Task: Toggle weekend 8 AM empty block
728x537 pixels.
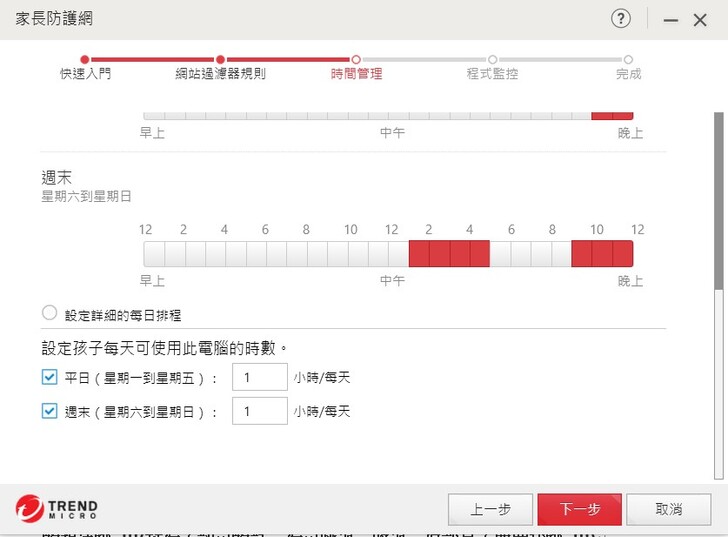Action: pos(317,253)
